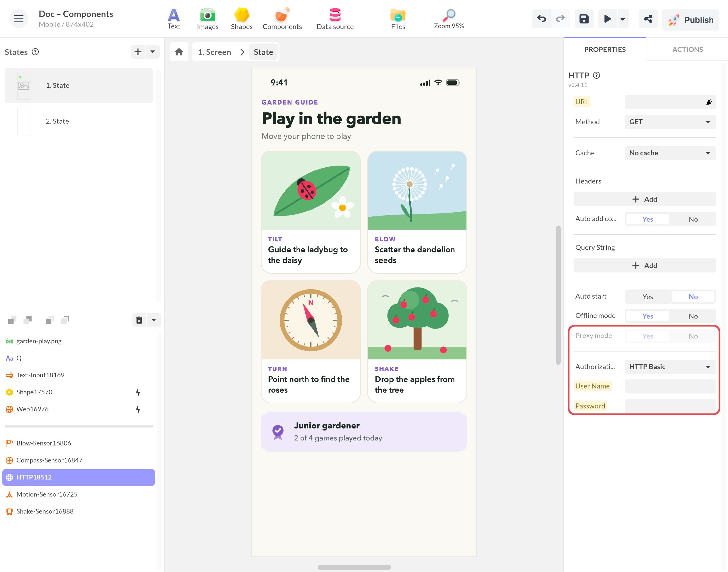Viewport: 728px width, 572px height.
Task: Open the hamburger main menu
Action: pyautogui.click(x=19, y=19)
